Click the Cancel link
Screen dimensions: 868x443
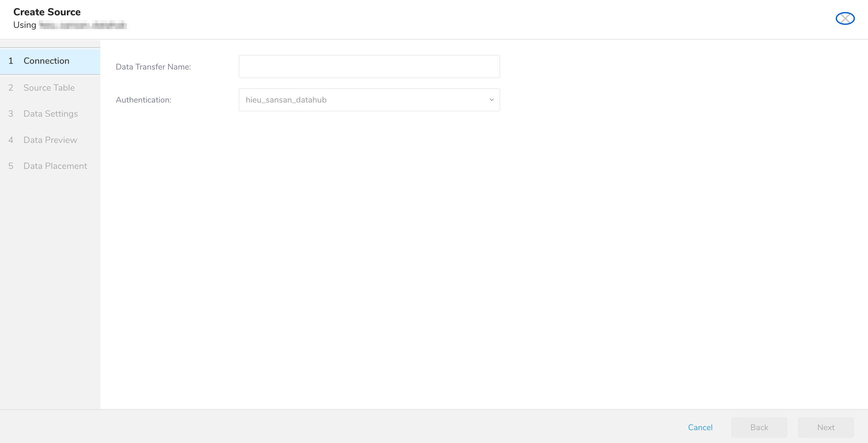click(x=700, y=427)
